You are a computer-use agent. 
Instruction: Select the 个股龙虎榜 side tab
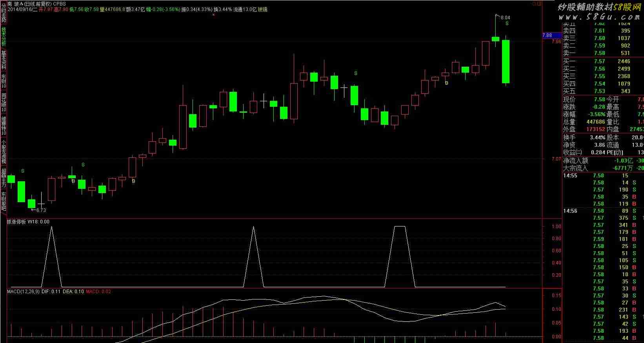pos(4,152)
